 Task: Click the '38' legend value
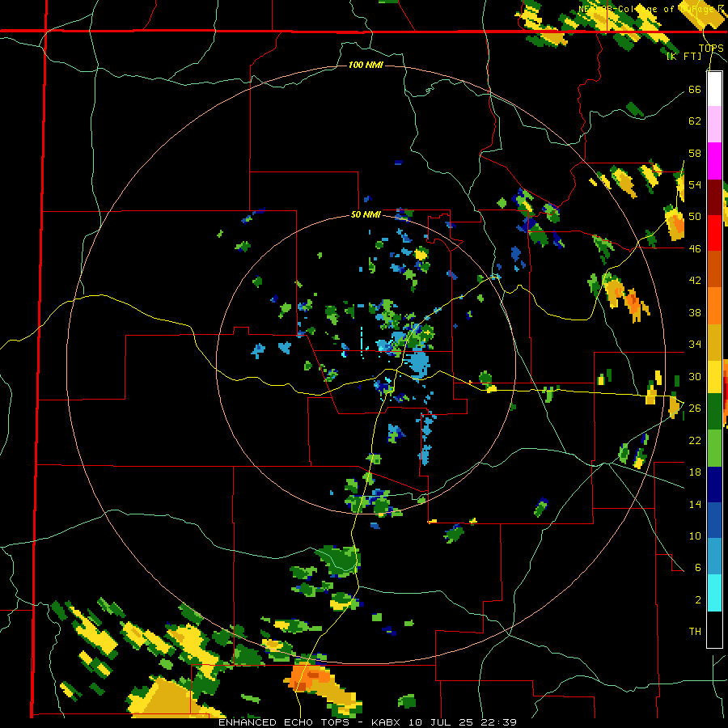point(695,312)
